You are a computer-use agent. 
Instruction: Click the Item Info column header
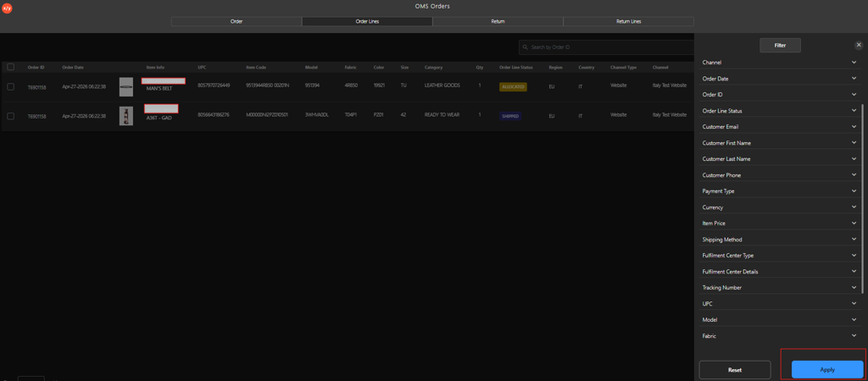[x=155, y=68]
